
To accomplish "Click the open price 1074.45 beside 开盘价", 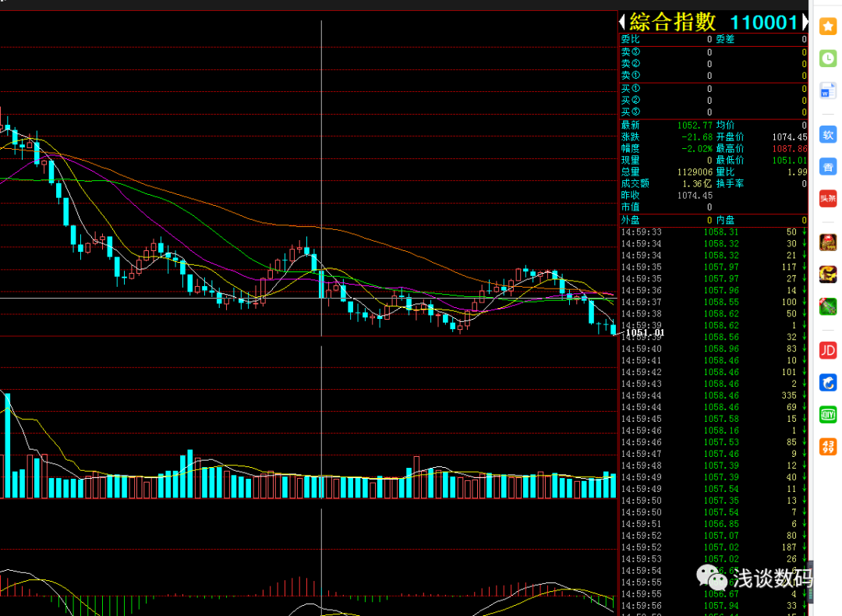I will pyautogui.click(x=789, y=137).
